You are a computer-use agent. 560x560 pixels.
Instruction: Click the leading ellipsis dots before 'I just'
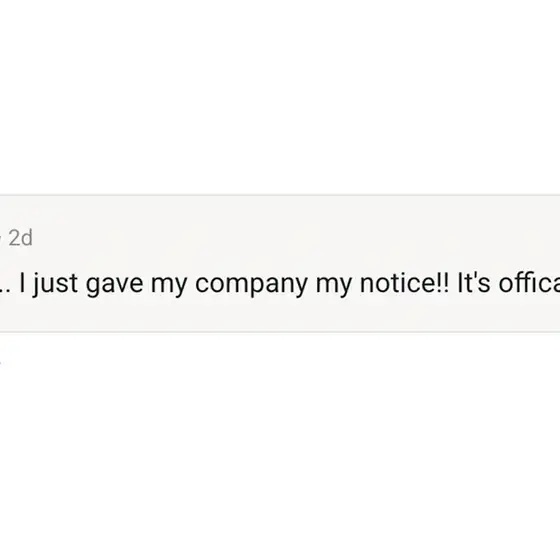[x=5, y=291]
